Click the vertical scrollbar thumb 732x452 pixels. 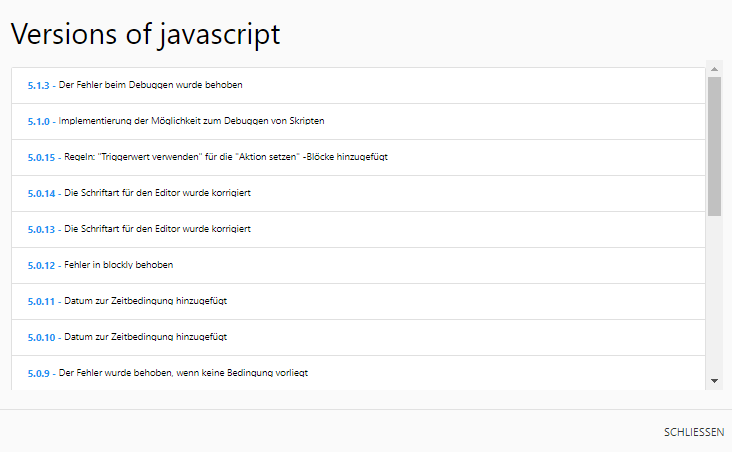[714, 145]
